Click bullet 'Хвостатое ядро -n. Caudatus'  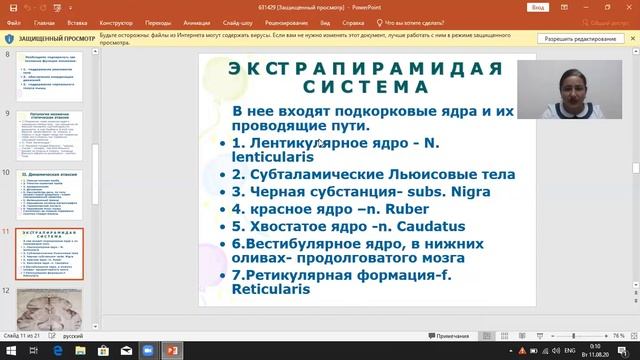pos(358,226)
